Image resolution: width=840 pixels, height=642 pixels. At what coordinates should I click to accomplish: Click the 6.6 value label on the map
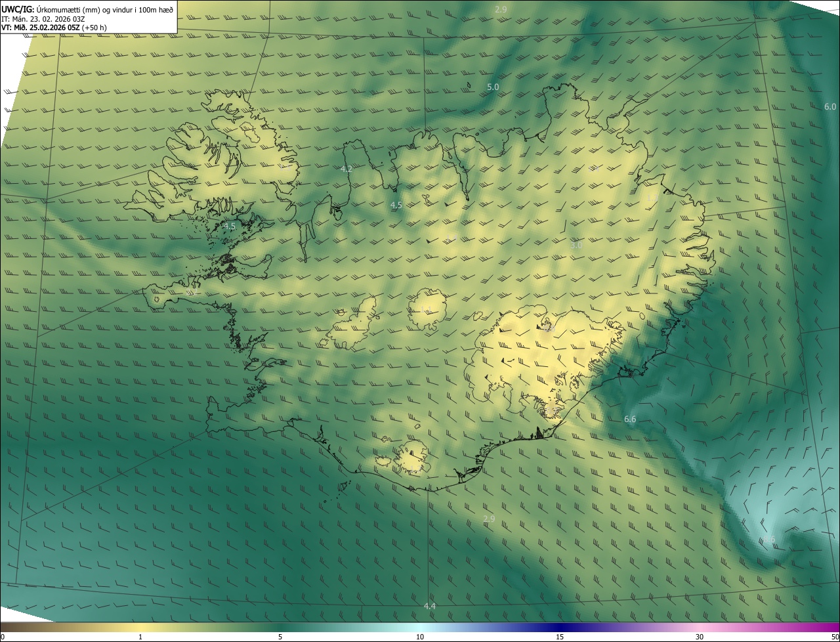(630, 419)
